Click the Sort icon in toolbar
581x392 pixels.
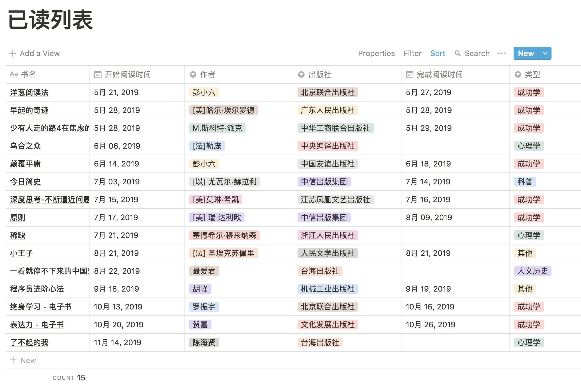(x=438, y=53)
